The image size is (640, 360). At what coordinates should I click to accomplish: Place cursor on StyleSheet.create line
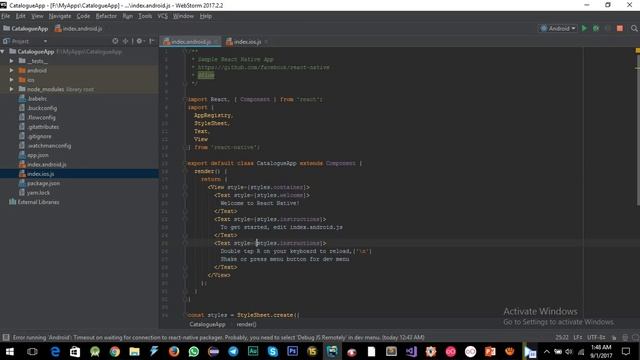(243, 315)
